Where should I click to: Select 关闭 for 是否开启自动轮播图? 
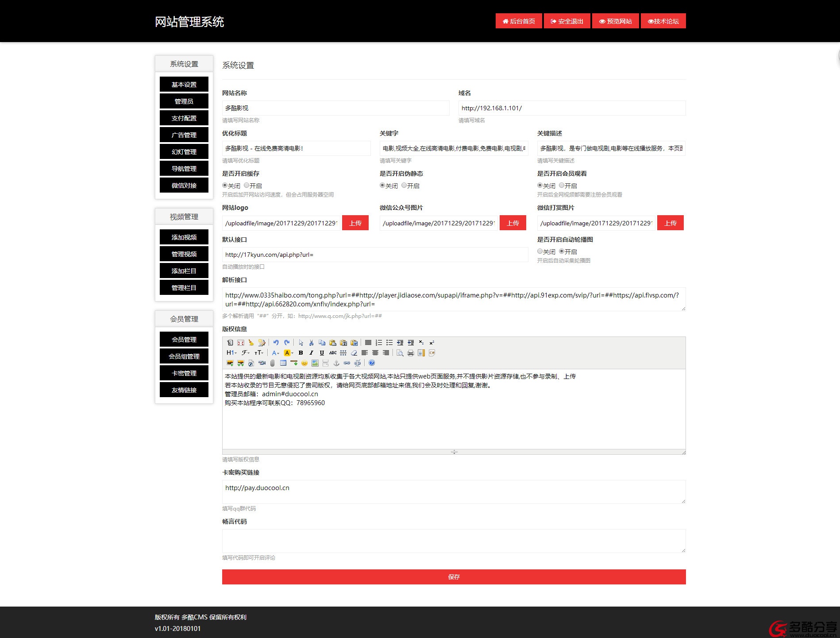[x=540, y=251]
